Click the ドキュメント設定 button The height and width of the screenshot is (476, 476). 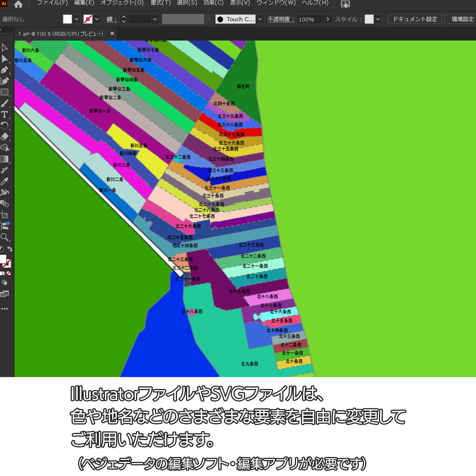415,19
